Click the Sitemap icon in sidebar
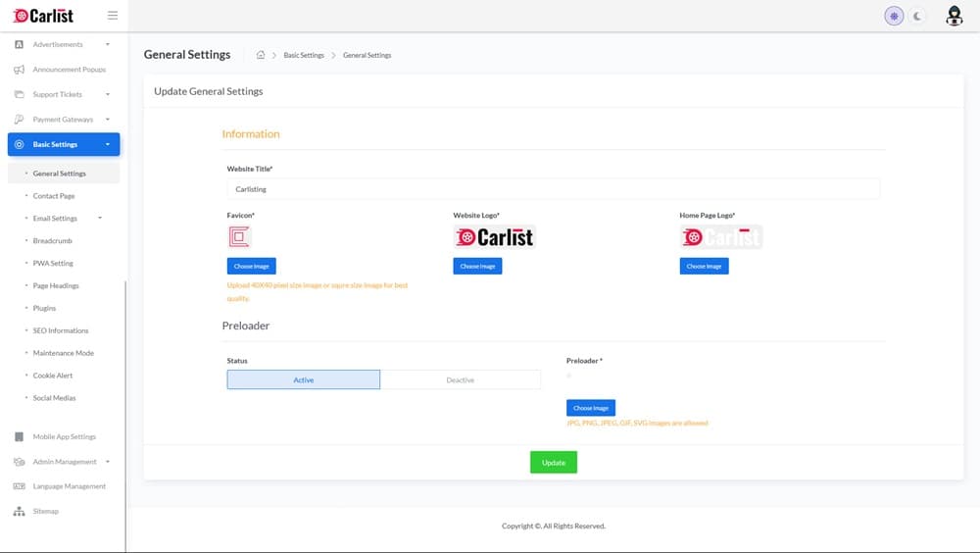Viewport: 980px width, 553px height. click(19, 512)
